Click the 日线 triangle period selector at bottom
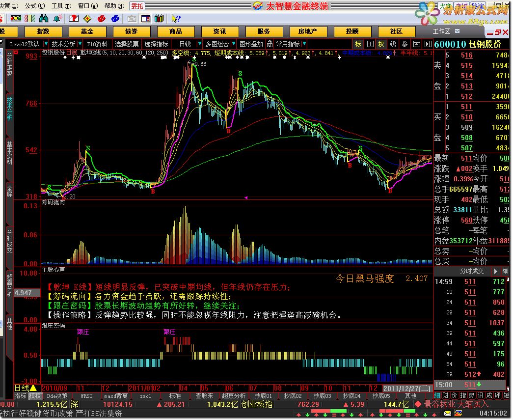 tap(26, 388)
